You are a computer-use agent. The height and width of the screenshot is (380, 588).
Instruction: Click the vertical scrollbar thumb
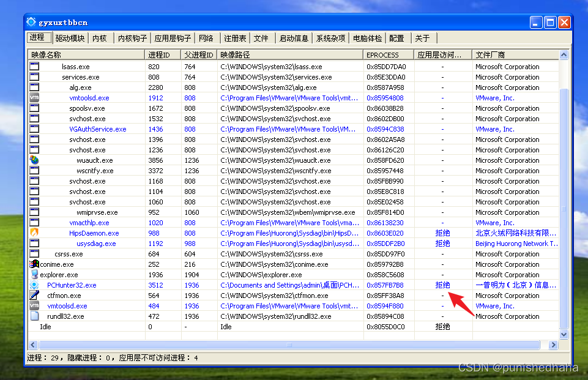(x=564, y=209)
